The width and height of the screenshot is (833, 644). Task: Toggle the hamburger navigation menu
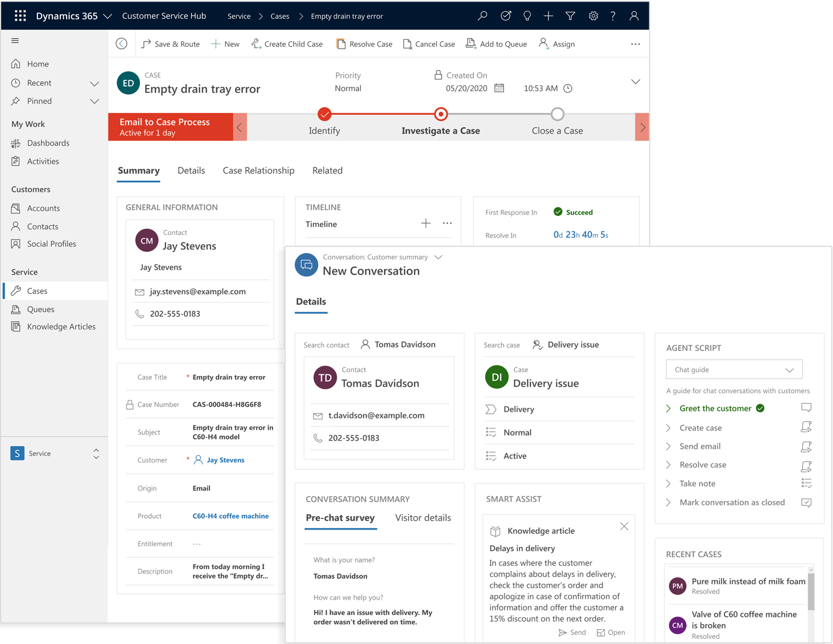pyautogui.click(x=15, y=40)
